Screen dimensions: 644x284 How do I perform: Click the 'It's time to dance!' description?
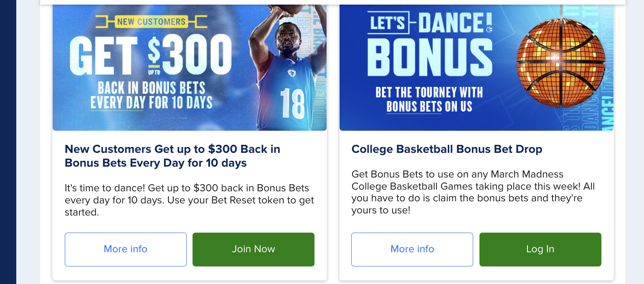click(189, 200)
